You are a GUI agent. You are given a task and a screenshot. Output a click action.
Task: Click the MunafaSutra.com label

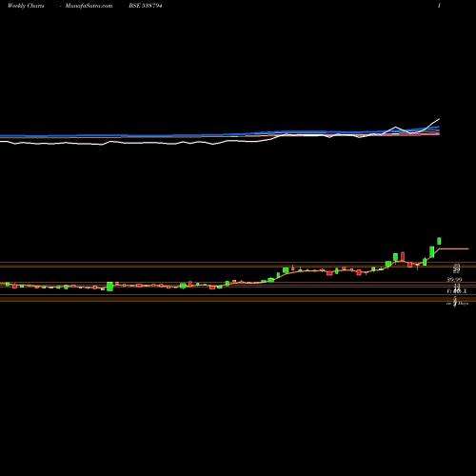89,6
